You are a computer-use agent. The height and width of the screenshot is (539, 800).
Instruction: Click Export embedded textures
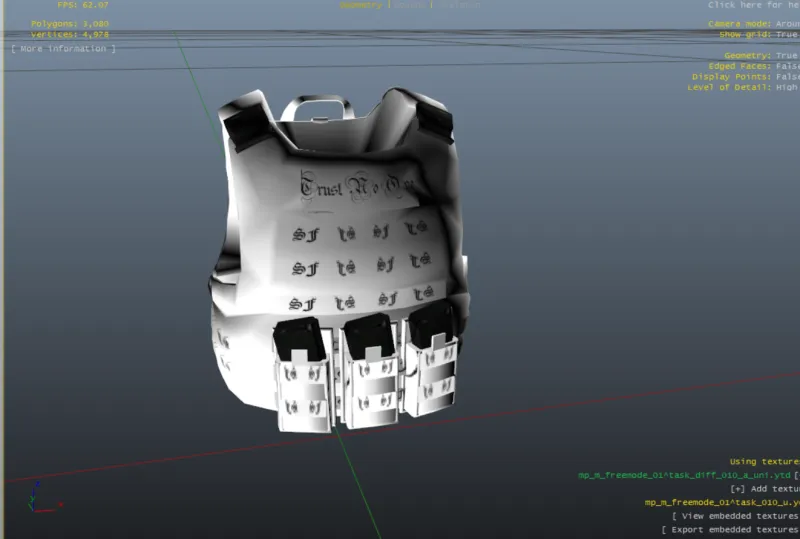click(730, 530)
